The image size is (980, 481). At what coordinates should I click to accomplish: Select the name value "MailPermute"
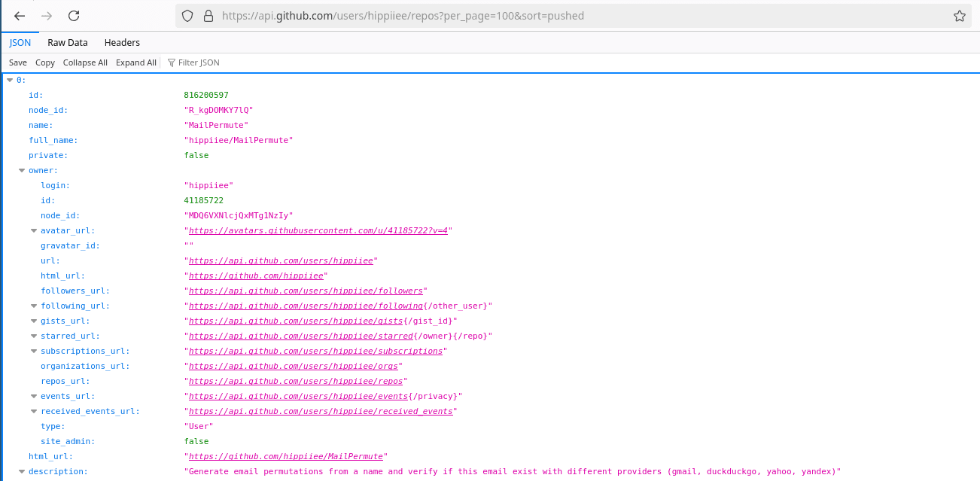[x=216, y=125]
